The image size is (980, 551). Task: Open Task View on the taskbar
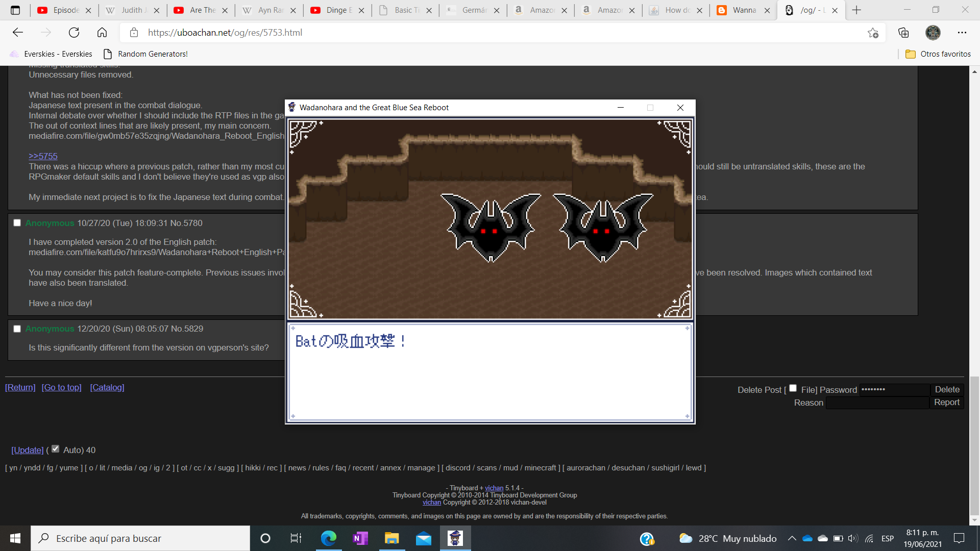coord(296,538)
